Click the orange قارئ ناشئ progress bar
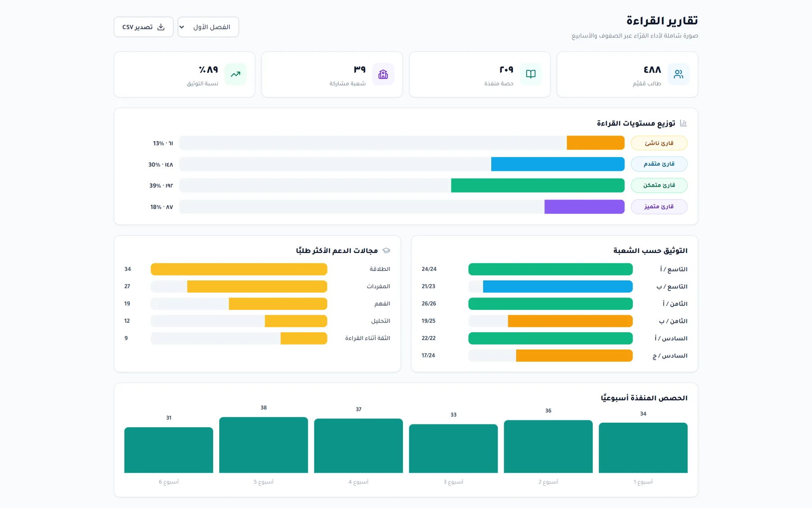The height and width of the screenshot is (508, 812). point(595,143)
